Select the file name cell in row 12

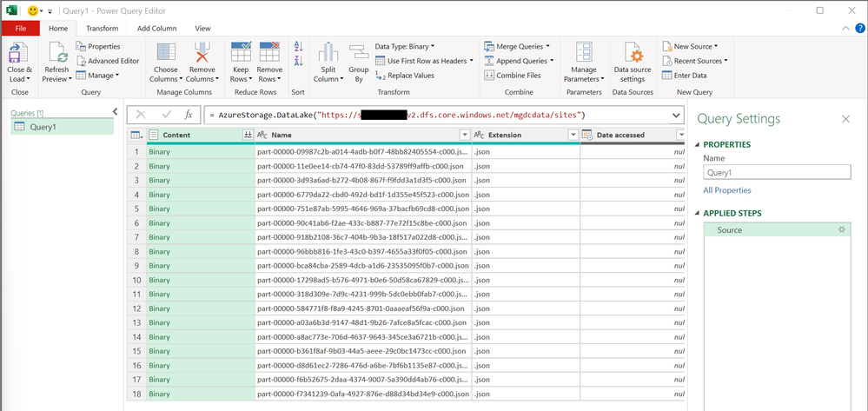(363, 308)
